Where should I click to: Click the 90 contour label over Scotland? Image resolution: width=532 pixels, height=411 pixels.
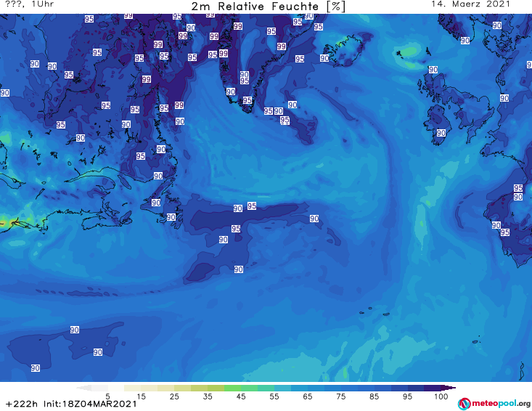point(433,70)
